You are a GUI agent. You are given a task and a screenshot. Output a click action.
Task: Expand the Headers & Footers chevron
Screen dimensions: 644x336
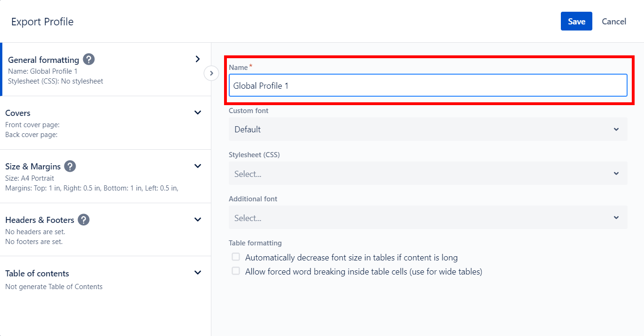[198, 220]
